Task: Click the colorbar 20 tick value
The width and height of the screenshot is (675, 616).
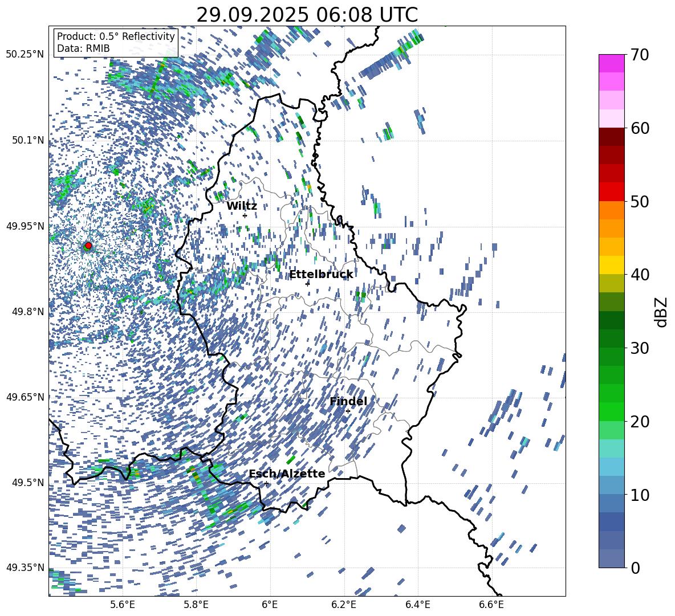Action: [x=640, y=422]
